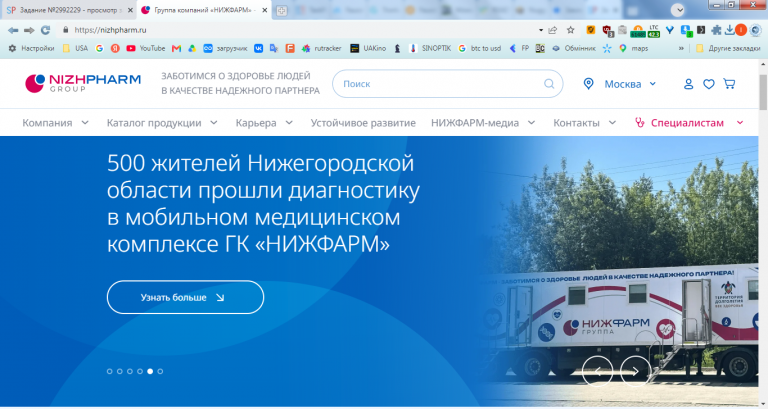Click the location pin icon beside Москва
This screenshot has height=409, width=768.
tap(589, 84)
